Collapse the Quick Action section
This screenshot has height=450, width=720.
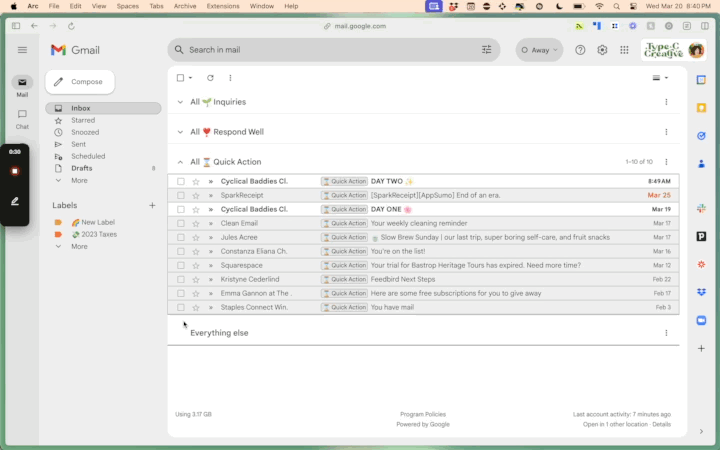click(181, 162)
